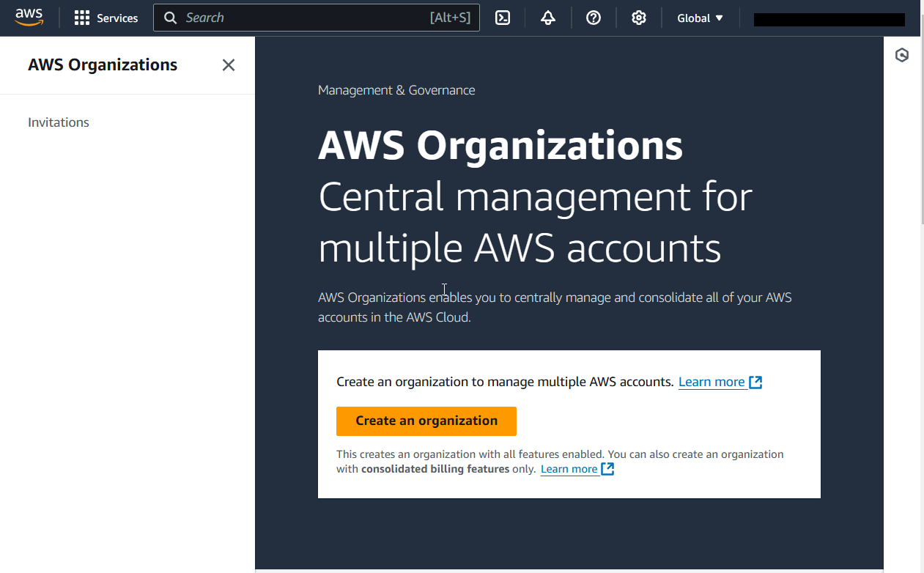Viewport: 924px width, 573px height.
Task: Open Learn more about managing multiple accounts
Action: [x=720, y=382]
